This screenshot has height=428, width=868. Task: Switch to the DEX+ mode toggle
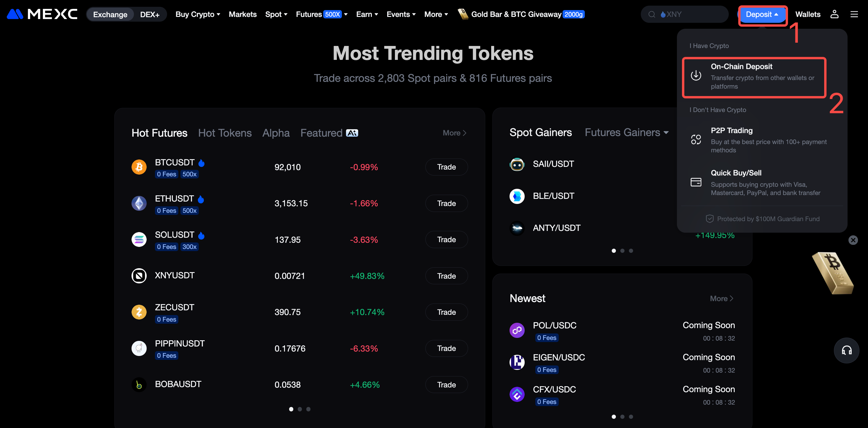click(150, 15)
